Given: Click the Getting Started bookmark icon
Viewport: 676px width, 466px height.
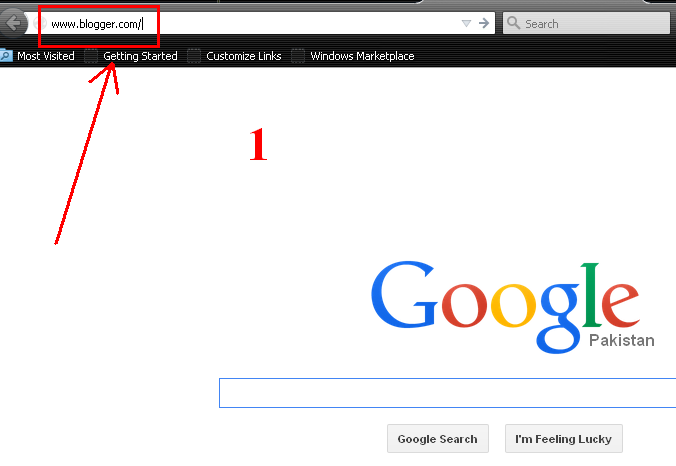Looking at the screenshot, I should [91, 56].
